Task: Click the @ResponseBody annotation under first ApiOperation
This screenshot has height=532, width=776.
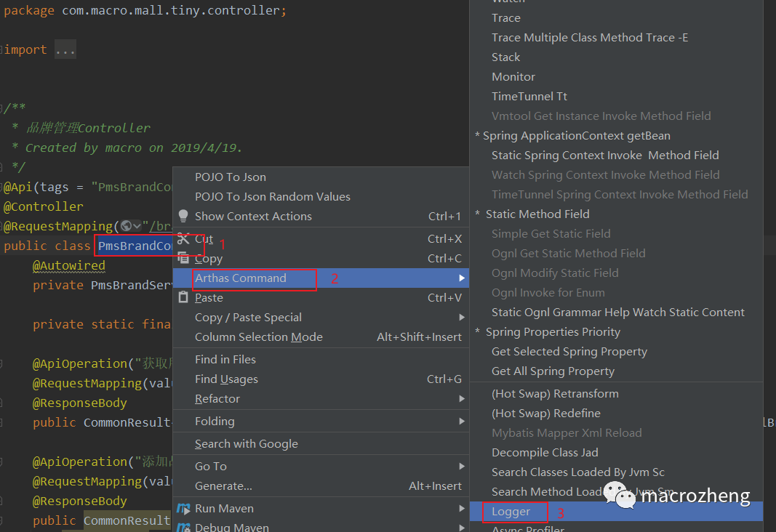Action: point(80,403)
